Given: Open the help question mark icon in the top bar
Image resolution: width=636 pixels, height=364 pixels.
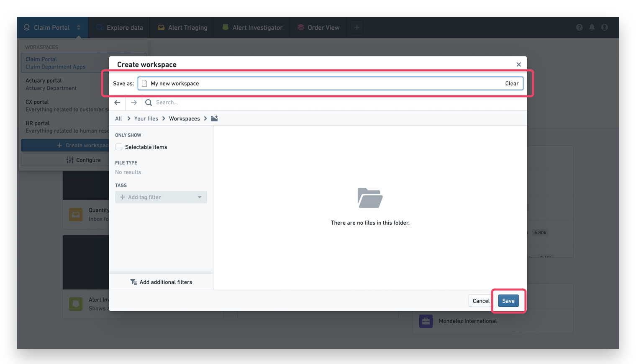Looking at the screenshot, I should click(x=579, y=27).
